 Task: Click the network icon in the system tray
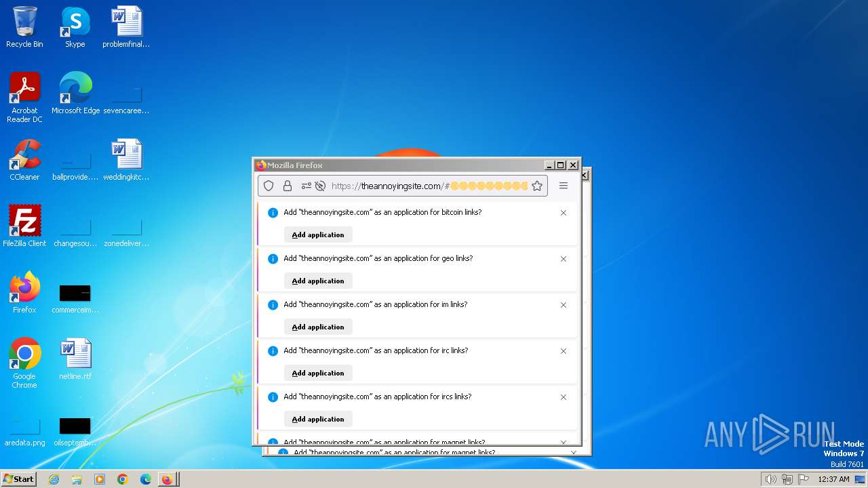(787, 479)
